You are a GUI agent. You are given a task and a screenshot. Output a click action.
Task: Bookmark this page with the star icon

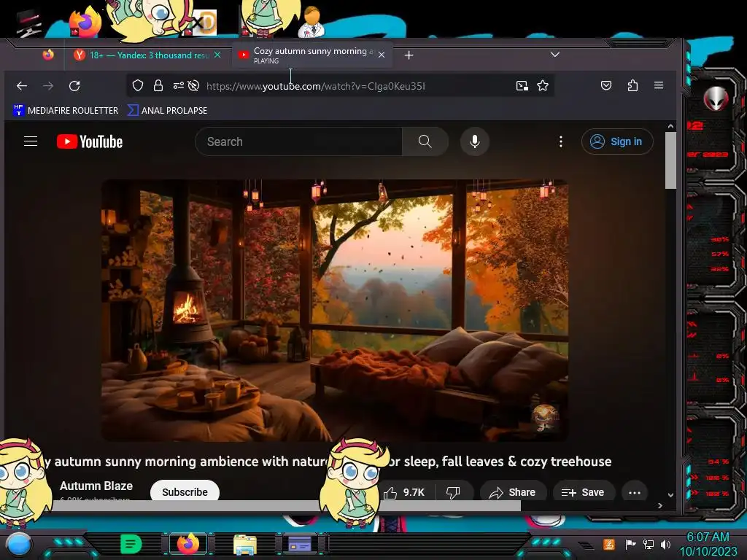pos(543,86)
